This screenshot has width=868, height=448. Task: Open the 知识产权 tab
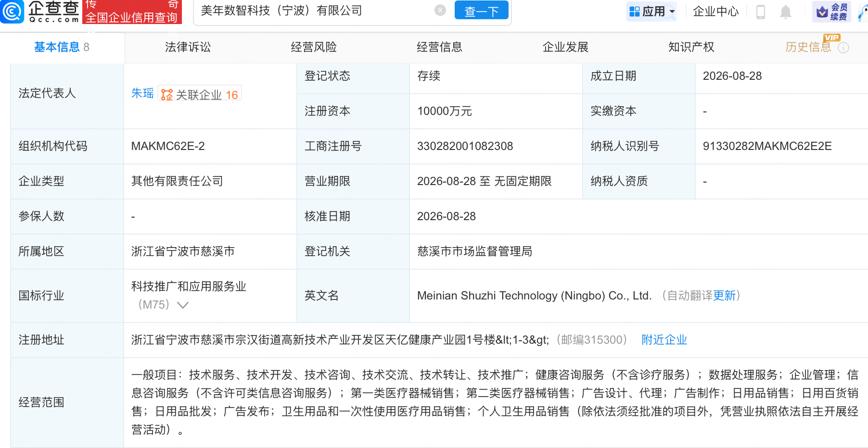tap(691, 47)
